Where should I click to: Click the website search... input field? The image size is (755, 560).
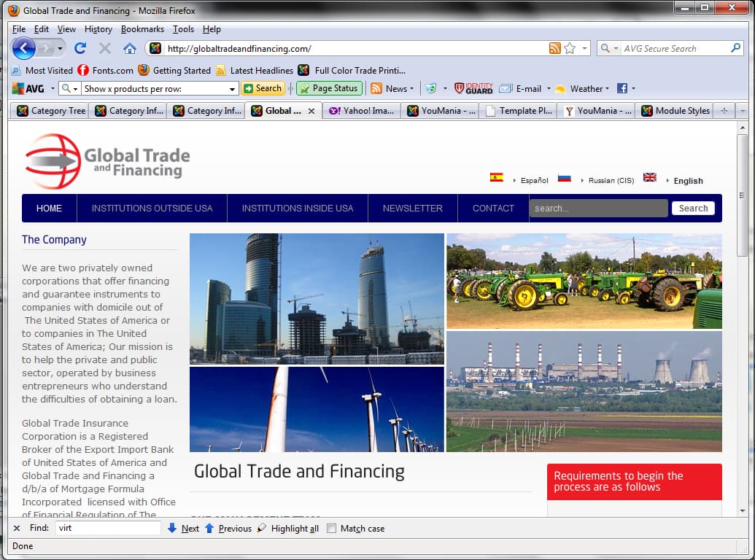pos(598,209)
